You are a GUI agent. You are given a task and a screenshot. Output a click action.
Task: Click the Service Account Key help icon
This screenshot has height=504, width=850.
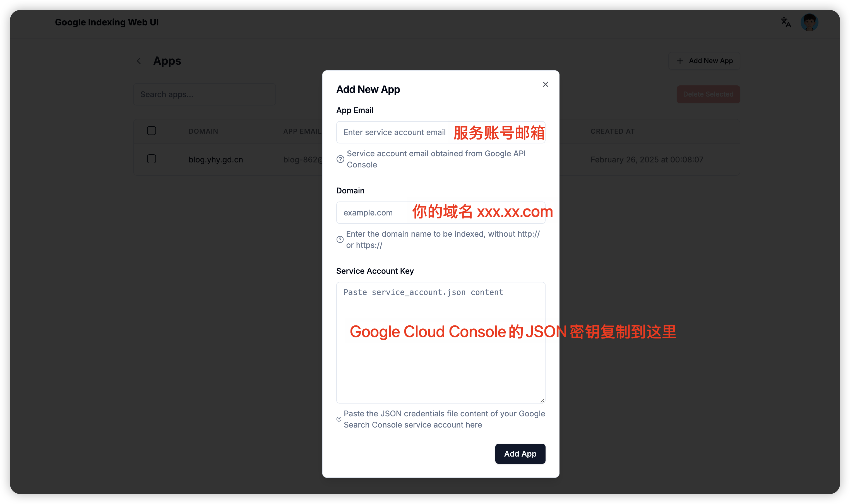339,419
